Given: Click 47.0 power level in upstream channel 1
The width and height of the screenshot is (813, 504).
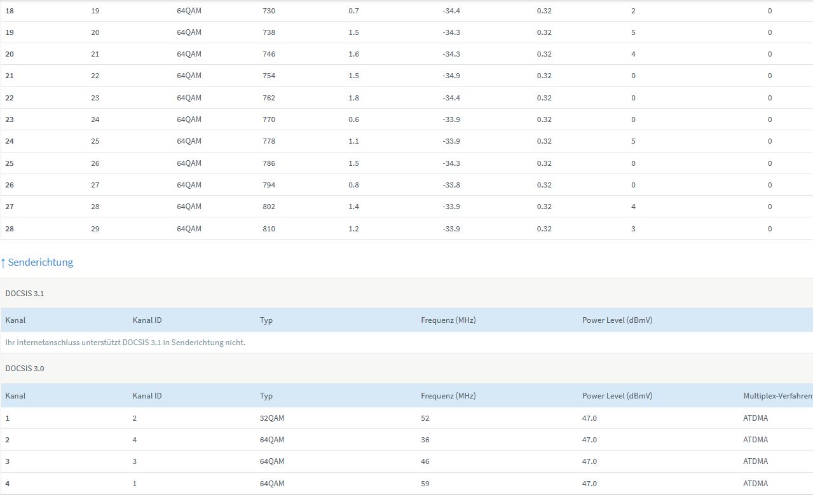Looking at the screenshot, I should coord(589,418).
